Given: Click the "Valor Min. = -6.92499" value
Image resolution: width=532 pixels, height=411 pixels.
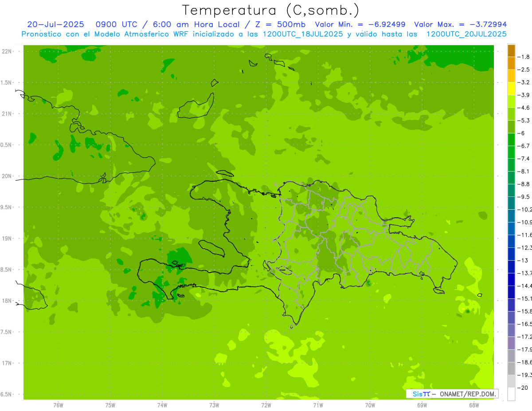Looking at the screenshot, I should (x=360, y=24).
